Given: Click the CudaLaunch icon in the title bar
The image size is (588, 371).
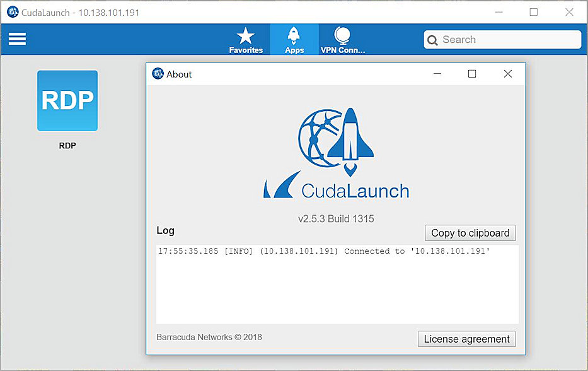Looking at the screenshot, I should [x=12, y=11].
